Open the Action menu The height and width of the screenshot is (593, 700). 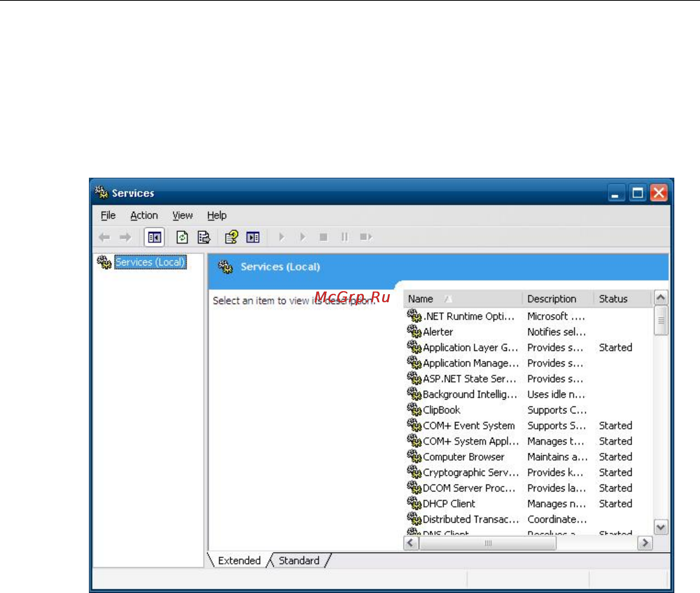tap(144, 215)
